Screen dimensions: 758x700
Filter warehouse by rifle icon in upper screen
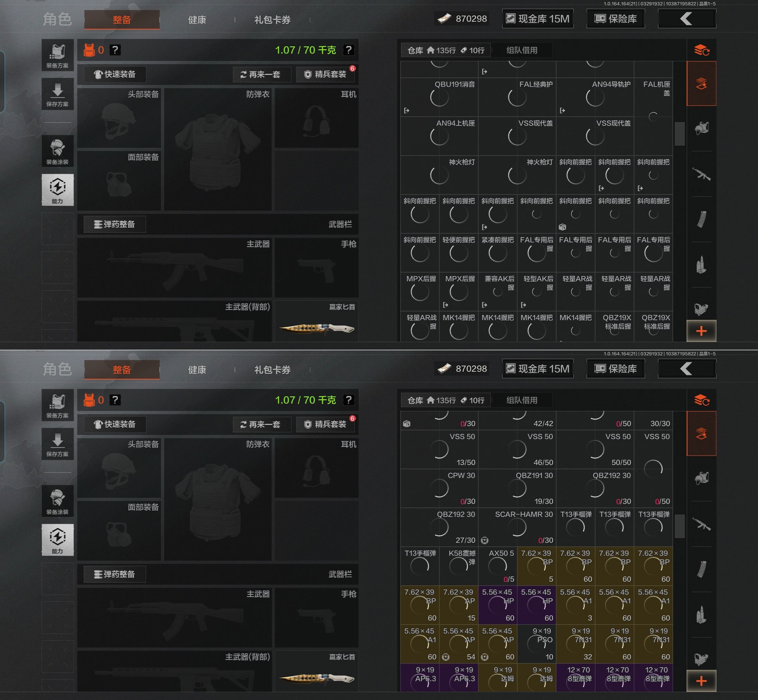click(701, 174)
